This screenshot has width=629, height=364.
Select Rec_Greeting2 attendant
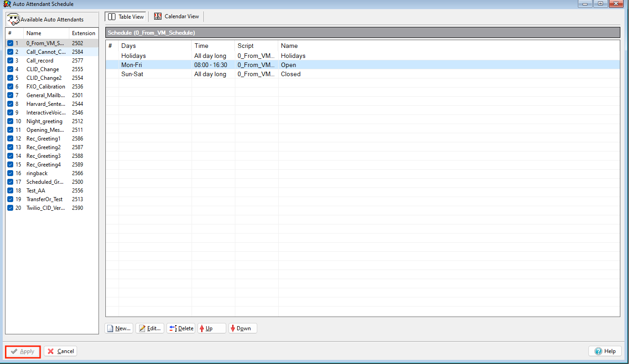click(52, 147)
